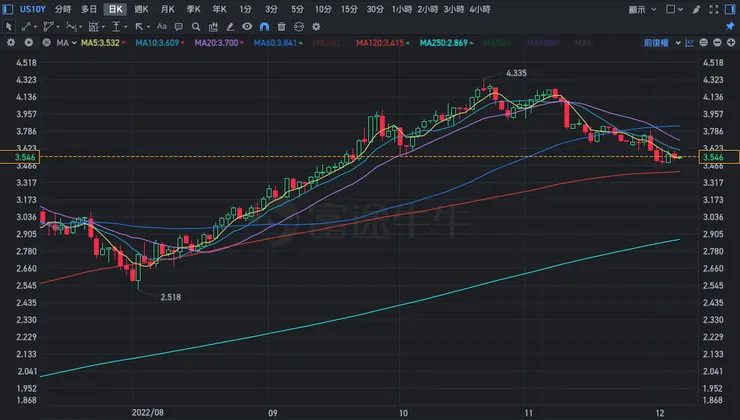Click the 2.518 low price label
The width and height of the screenshot is (740, 420).
point(170,297)
